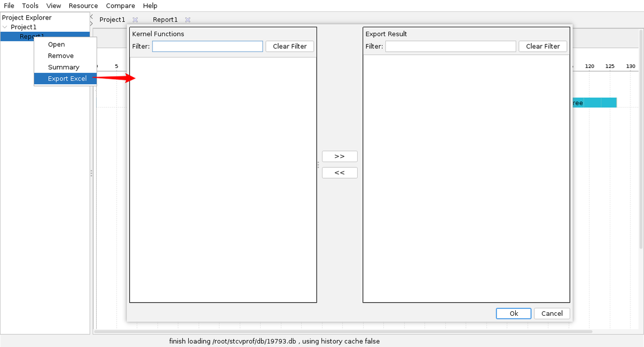The width and height of the screenshot is (644, 347).
Task: Open the Resource menu
Action: (x=84, y=6)
